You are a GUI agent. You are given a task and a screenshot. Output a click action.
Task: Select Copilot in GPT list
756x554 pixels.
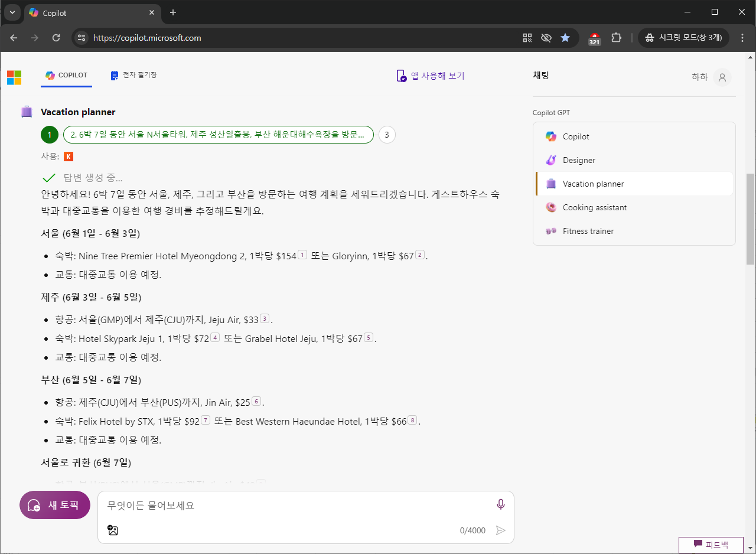(634, 136)
